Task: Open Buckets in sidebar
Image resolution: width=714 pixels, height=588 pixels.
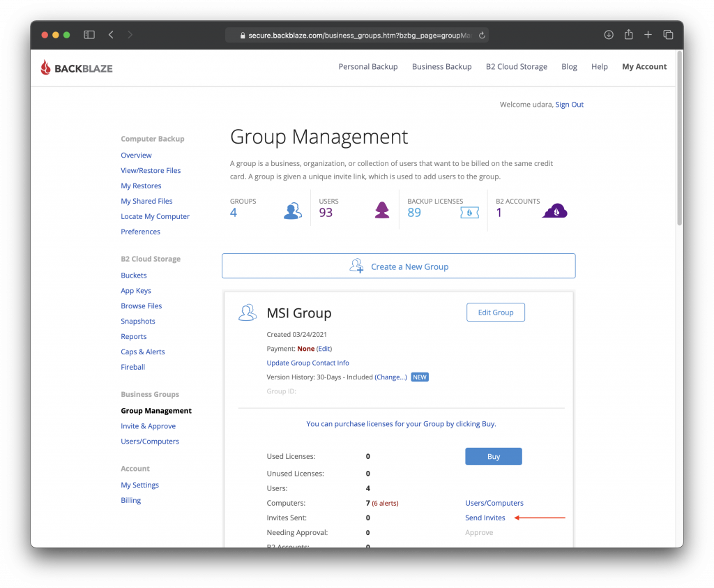Action: tap(134, 275)
